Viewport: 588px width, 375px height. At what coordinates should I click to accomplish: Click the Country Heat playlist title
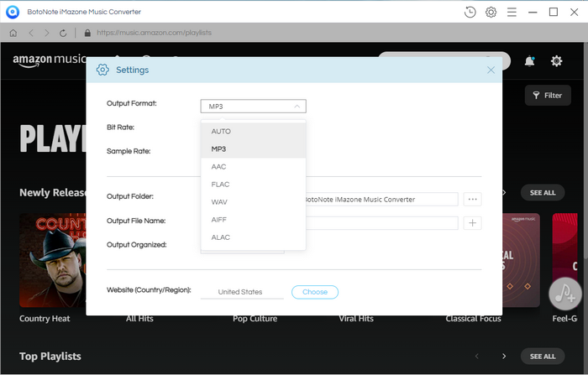45,319
